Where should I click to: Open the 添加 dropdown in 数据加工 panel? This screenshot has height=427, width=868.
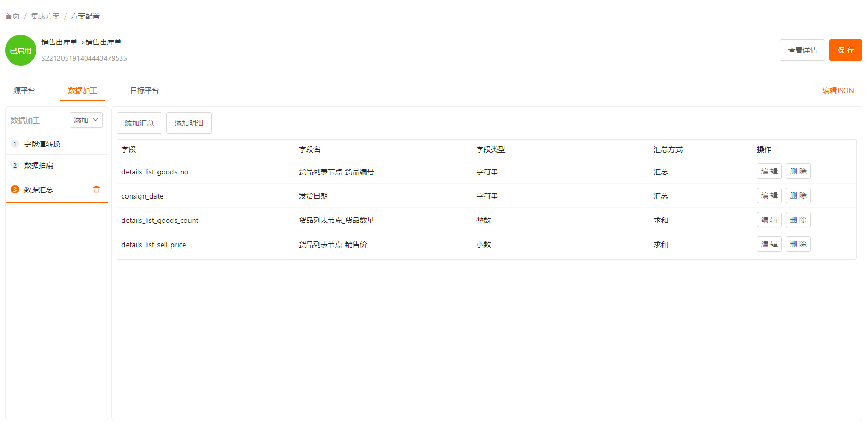pyautogui.click(x=86, y=120)
